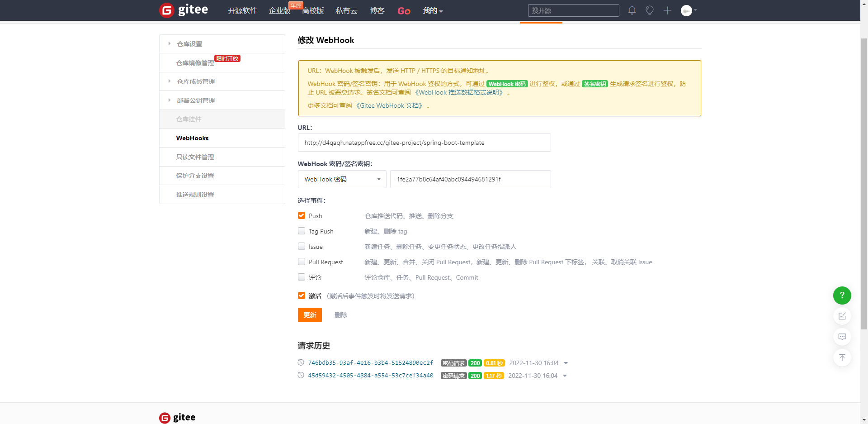
Task: Open 博客 in the navigation
Action: [377, 10]
